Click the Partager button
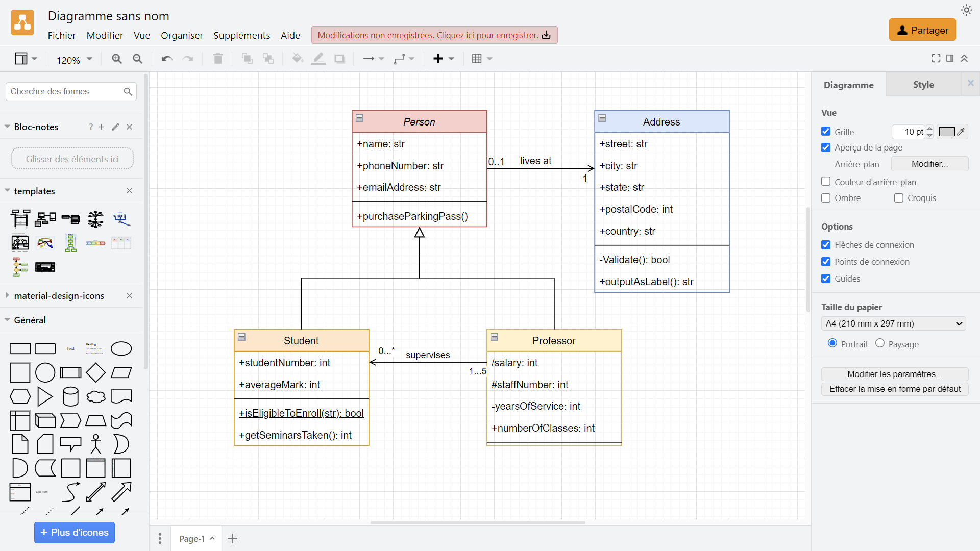This screenshot has width=980, height=551. tap(922, 30)
